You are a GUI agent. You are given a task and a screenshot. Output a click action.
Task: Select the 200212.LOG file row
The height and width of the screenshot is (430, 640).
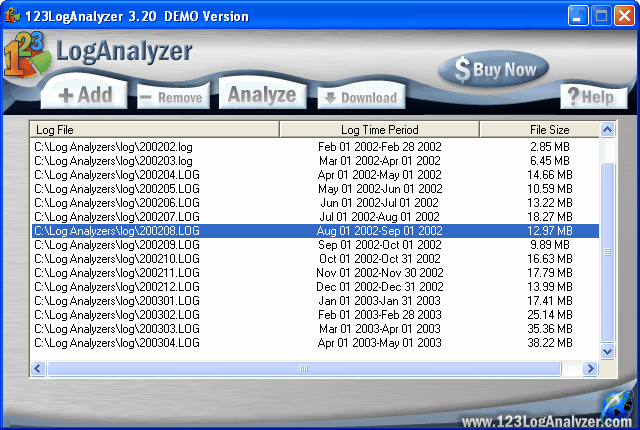[x=315, y=287]
